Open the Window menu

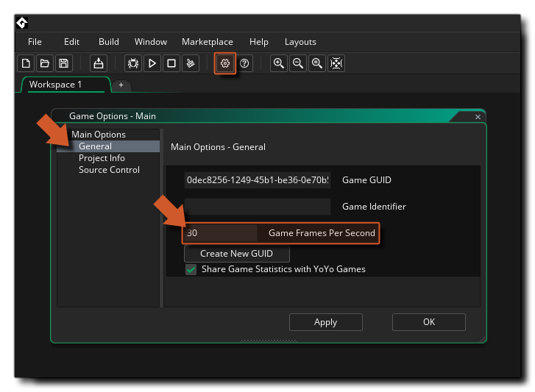pos(150,42)
